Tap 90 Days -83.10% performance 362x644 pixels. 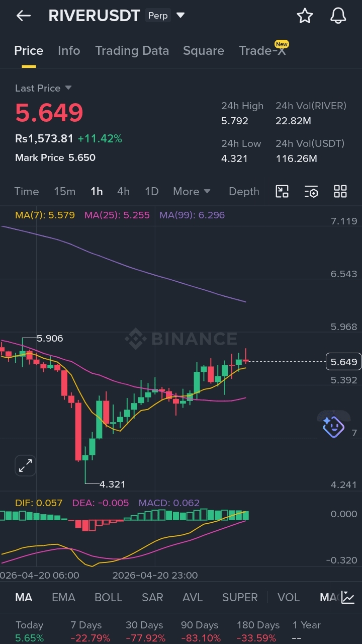click(x=201, y=631)
